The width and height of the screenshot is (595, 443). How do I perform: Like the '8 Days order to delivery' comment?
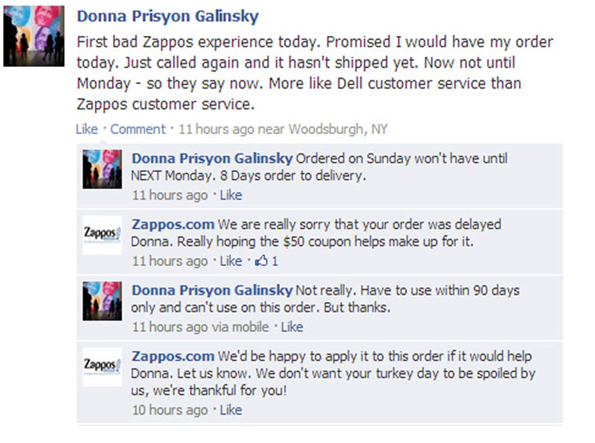coord(231,195)
